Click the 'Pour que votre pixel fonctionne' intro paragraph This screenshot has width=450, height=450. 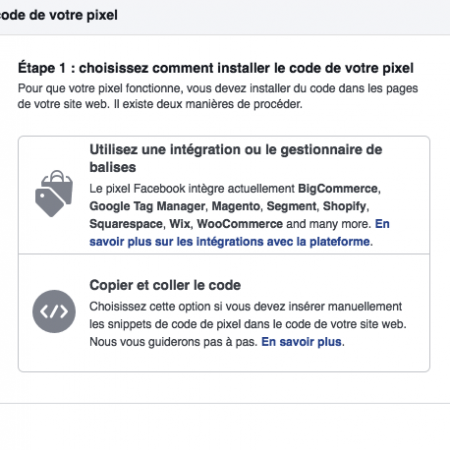(218, 96)
